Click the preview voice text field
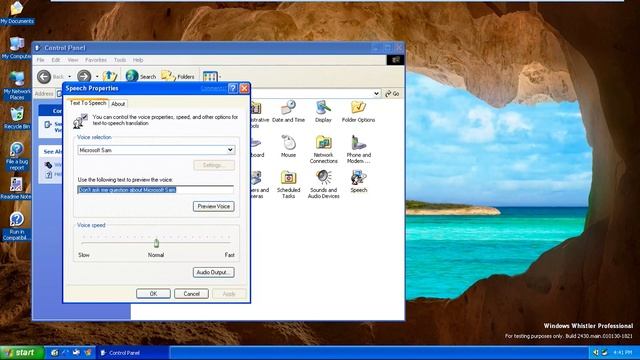Viewport: 640px width, 360px height. [x=156, y=190]
